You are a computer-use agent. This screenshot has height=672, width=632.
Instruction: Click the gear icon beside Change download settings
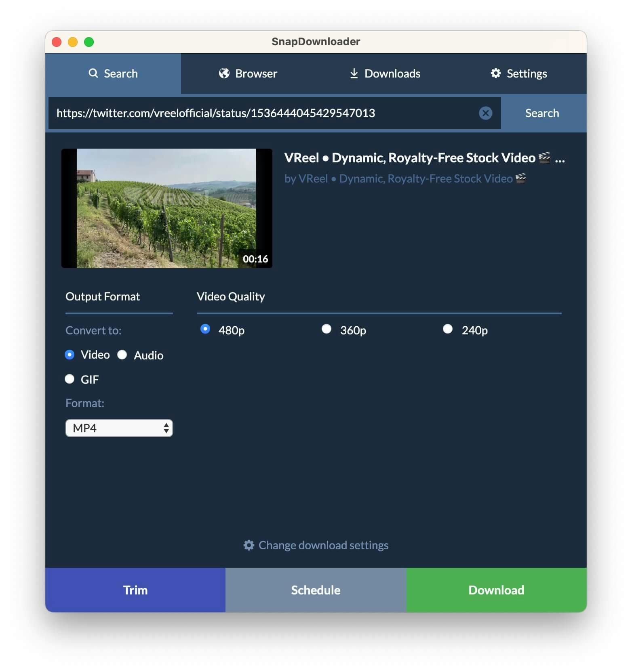point(249,545)
